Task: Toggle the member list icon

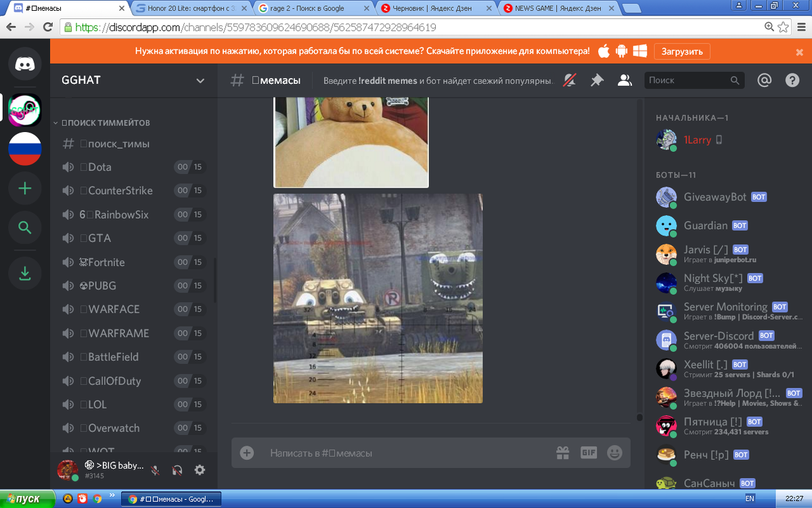Action: click(x=625, y=80)
